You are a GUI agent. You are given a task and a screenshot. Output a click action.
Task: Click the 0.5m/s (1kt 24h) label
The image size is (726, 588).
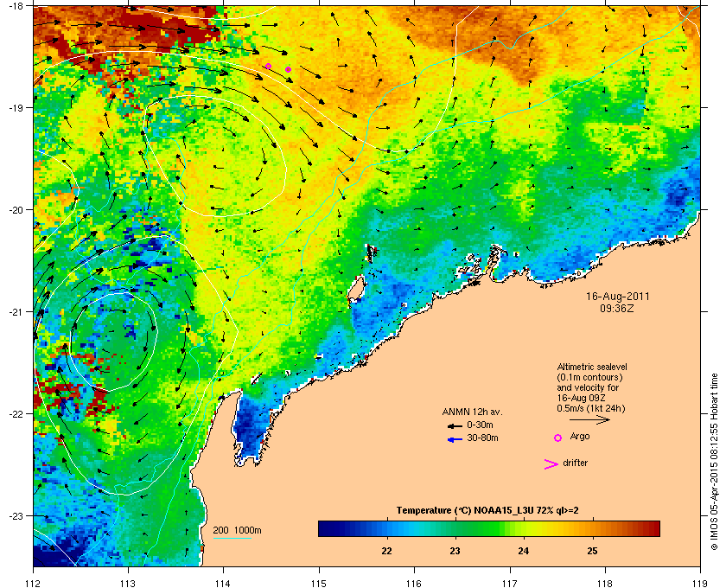point(591,409)
